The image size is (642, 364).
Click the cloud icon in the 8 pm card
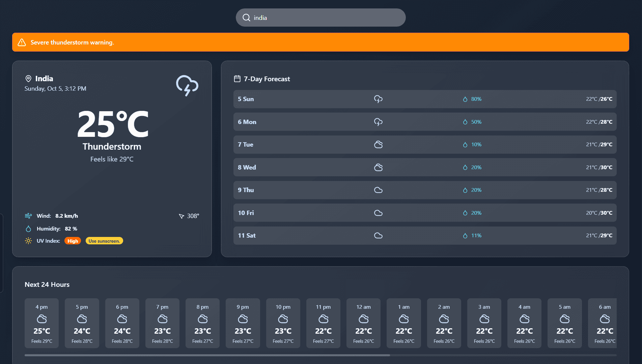[203, 319]
